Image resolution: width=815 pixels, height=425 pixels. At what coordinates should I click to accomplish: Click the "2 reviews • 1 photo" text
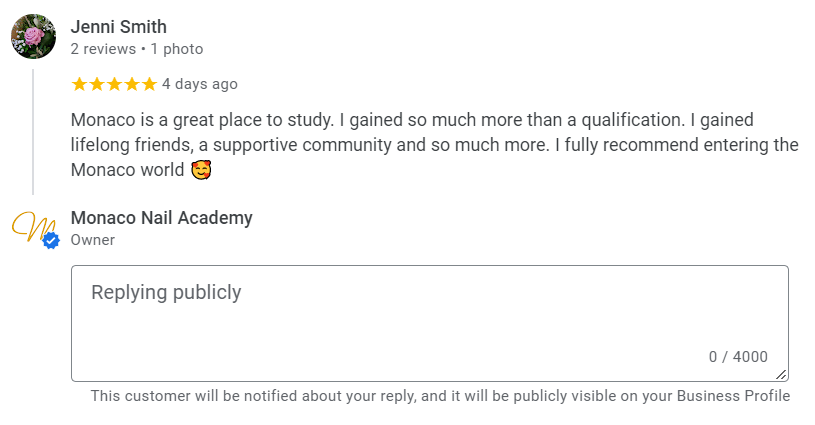(x=136, y=48)
